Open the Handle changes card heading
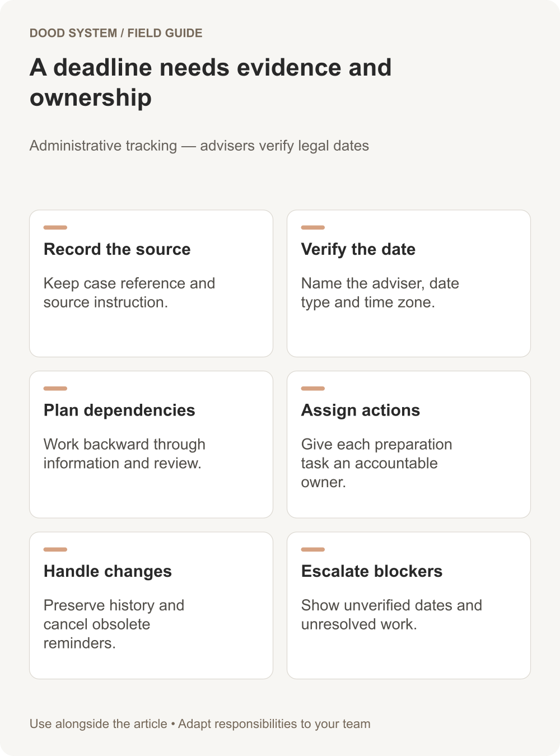Viewport: 560px width, 756px height. [x=108, y=571]
